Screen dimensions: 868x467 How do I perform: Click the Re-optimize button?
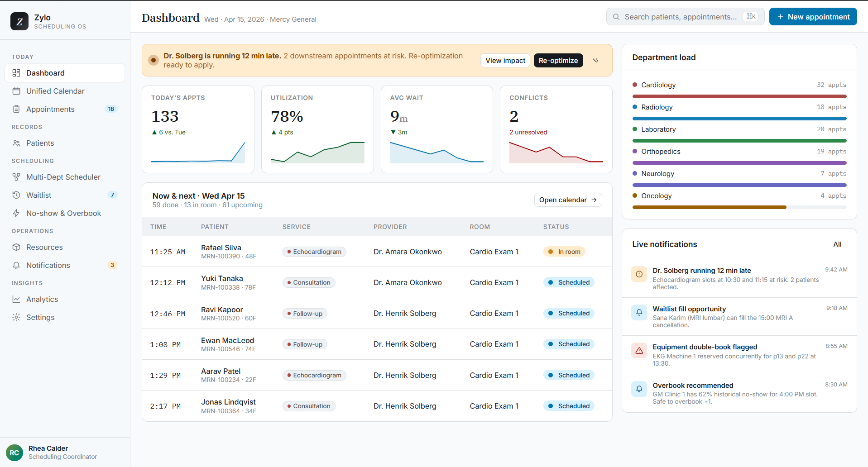(558, 60)
